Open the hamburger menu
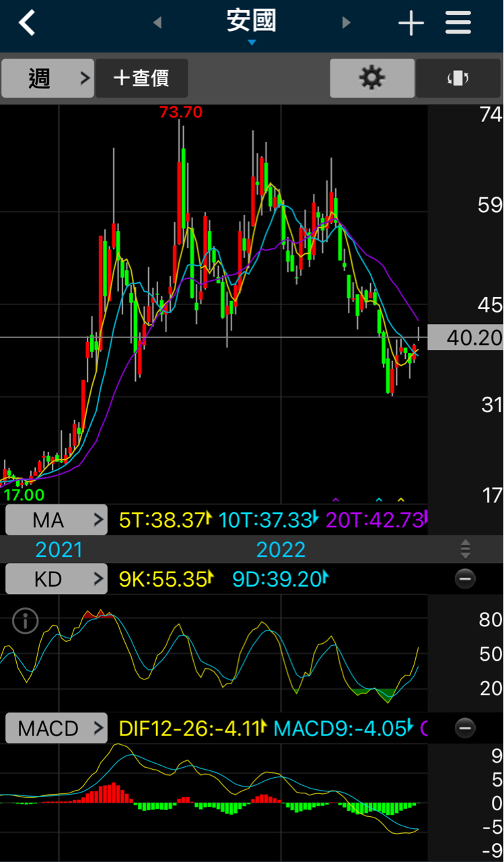This screenshot has height=862, width=504. (458, 23)
